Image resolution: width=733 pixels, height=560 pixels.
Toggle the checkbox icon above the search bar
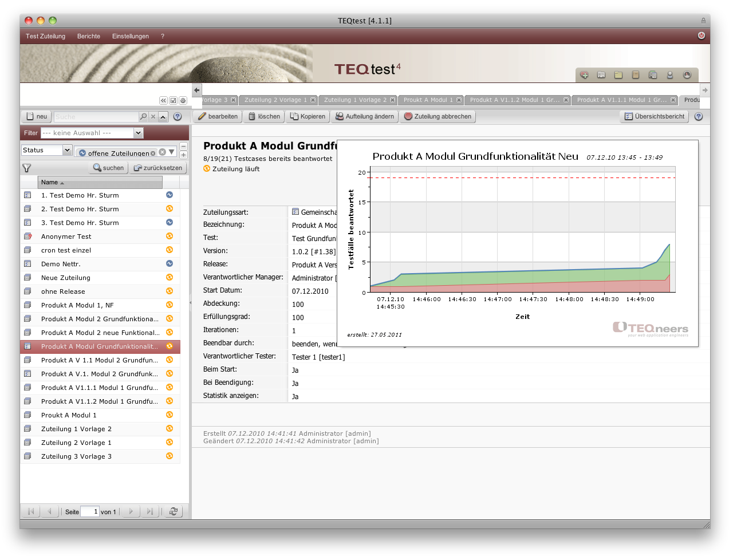coord(173,100)
